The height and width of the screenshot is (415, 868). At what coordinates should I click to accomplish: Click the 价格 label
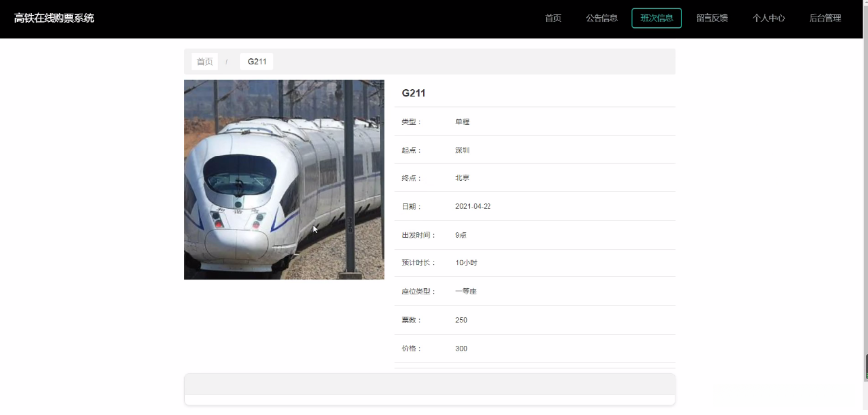tap(411, 348)
